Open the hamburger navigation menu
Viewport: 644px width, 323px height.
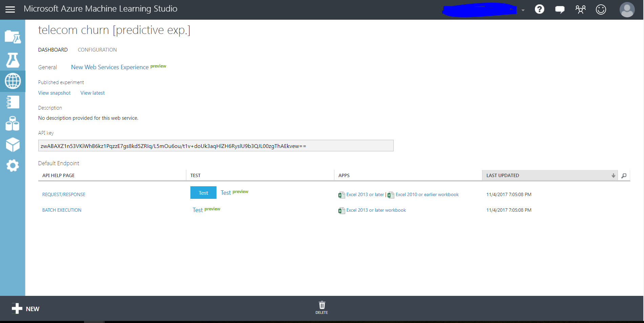tap(10, 9)
